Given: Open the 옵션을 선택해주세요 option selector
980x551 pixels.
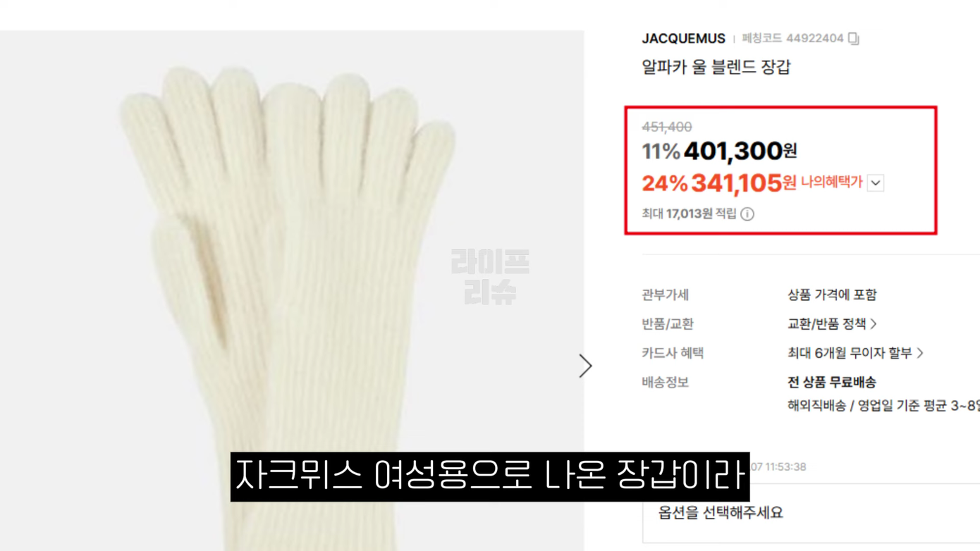Looking at the screenshot, I should coord(811,513).
